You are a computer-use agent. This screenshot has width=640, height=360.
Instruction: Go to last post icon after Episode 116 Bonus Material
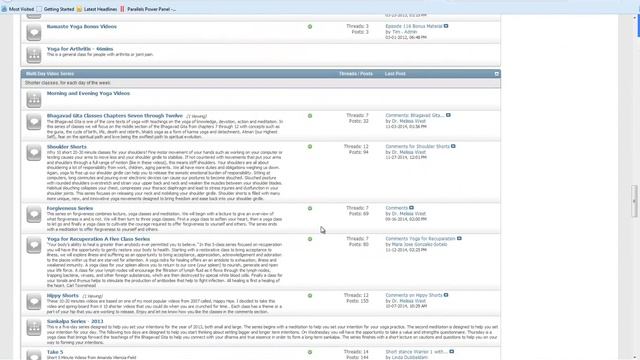click(446, 26)
